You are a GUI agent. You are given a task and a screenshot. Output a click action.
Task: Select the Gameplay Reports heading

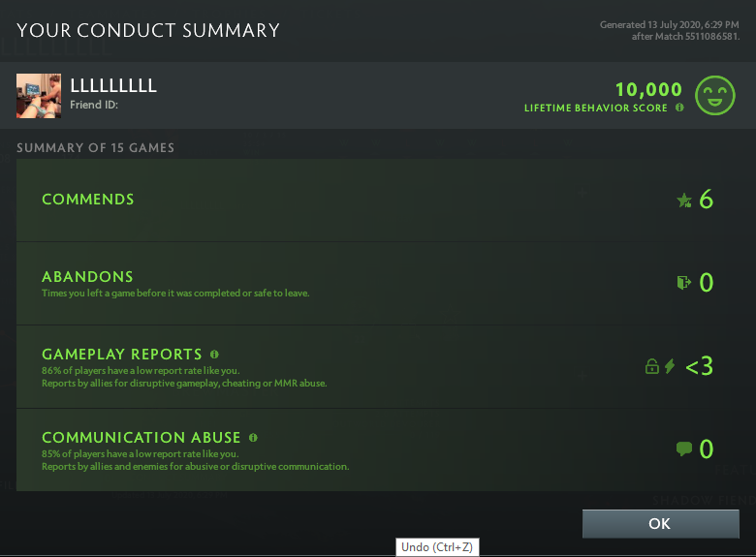[122, 355]
